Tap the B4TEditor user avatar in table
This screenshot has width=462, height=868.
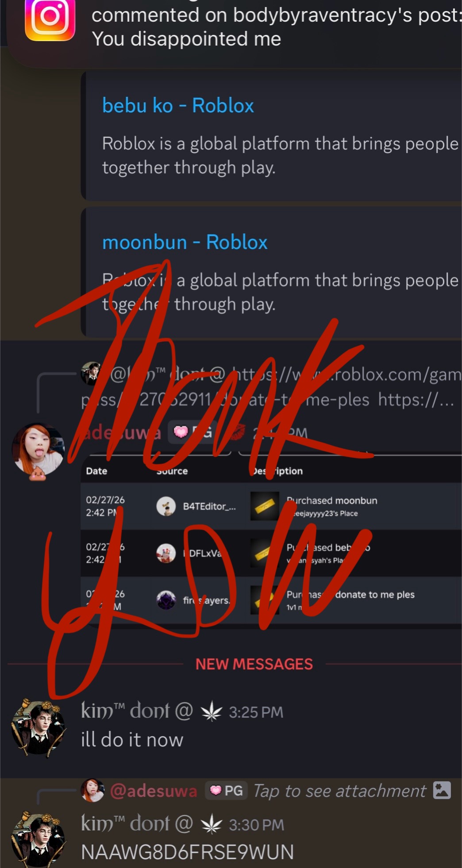[166, 506]
